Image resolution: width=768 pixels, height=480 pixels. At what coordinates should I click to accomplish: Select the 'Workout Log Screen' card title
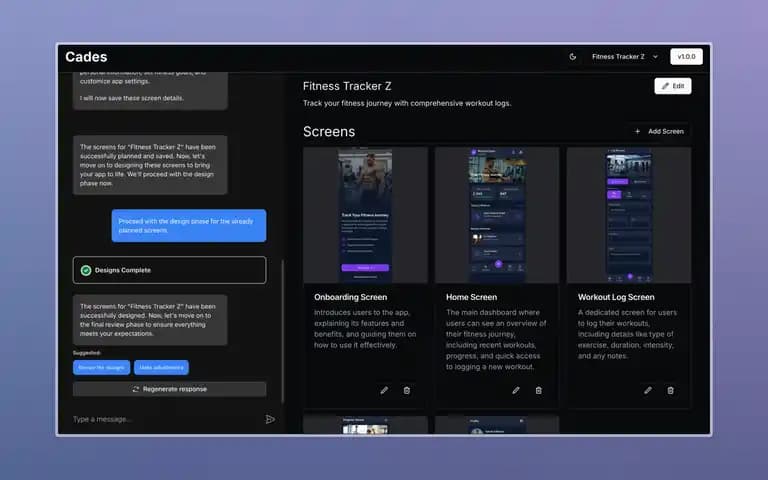(616, 297)
